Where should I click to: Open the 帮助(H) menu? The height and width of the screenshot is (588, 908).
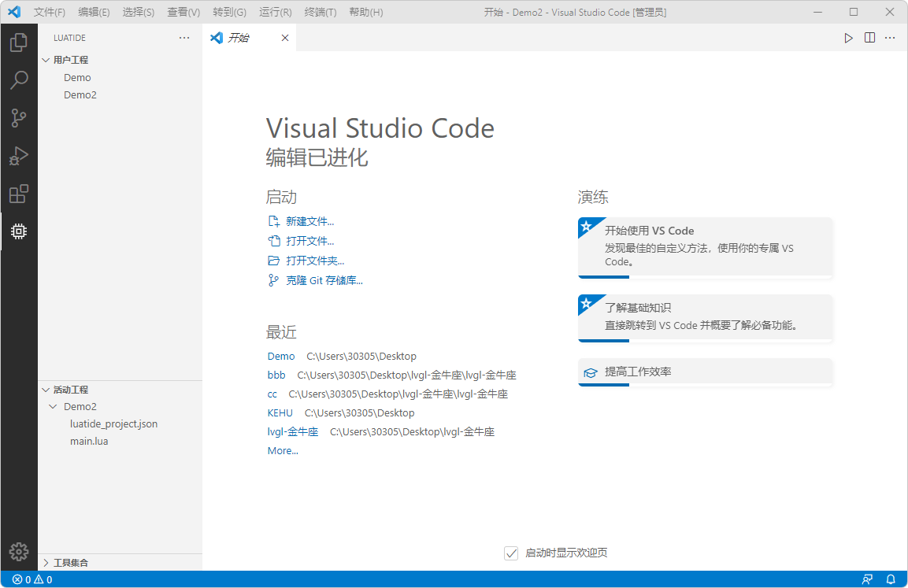click(366, 12)
